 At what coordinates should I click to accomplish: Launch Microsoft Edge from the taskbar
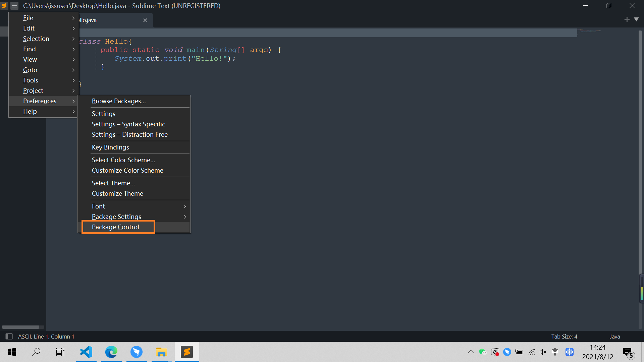[111, 352]
